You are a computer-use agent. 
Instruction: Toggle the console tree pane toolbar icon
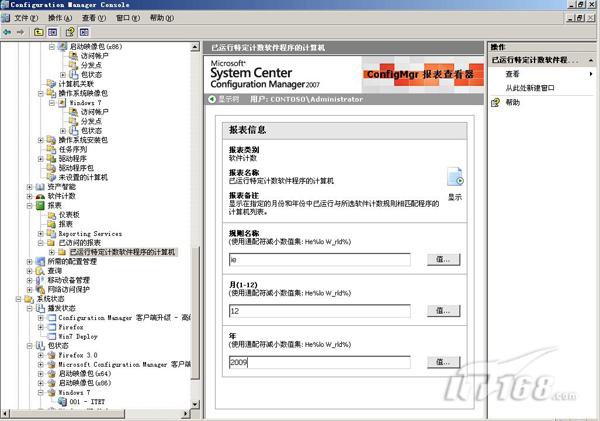(52, 32)
